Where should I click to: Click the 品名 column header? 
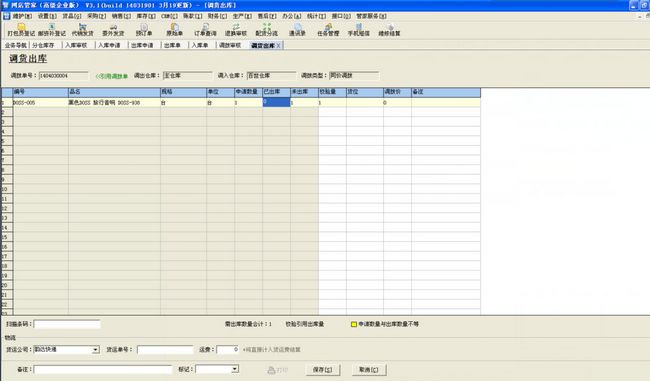pos(114,92)
